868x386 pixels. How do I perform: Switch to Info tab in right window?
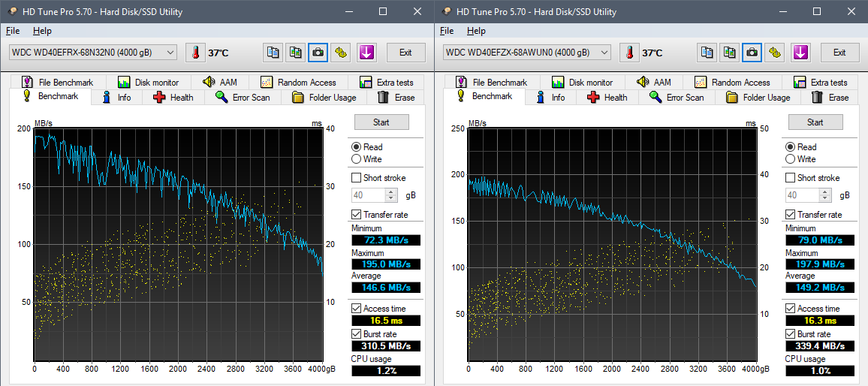[x=551, y=98]
